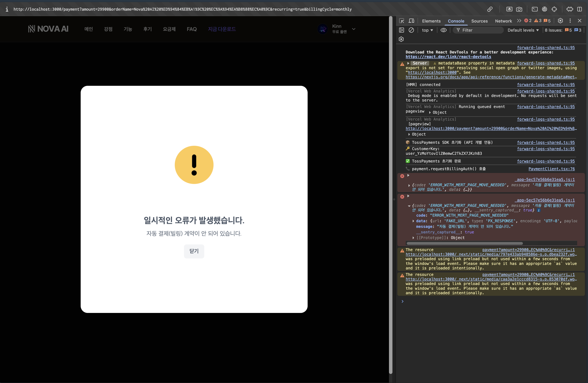Click the DevTools three-dot menu
The image size is (588, 383).
[x=570, y=21]
